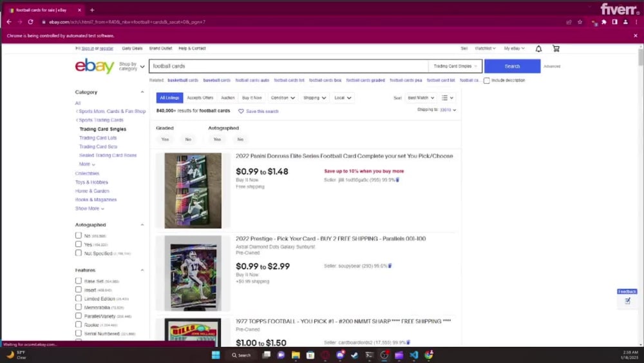Open the Condition filter dropdown
The image size is (644, 363).
283,98
